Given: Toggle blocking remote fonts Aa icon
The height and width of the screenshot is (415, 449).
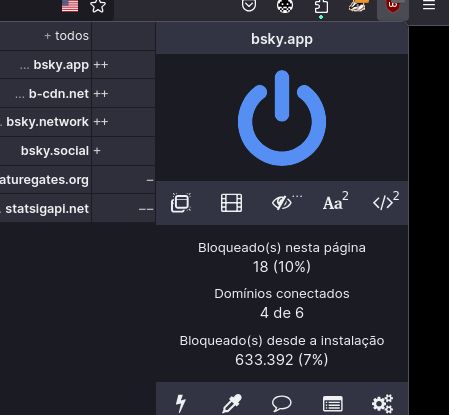Looking at the screenshot, I should 336,201.
